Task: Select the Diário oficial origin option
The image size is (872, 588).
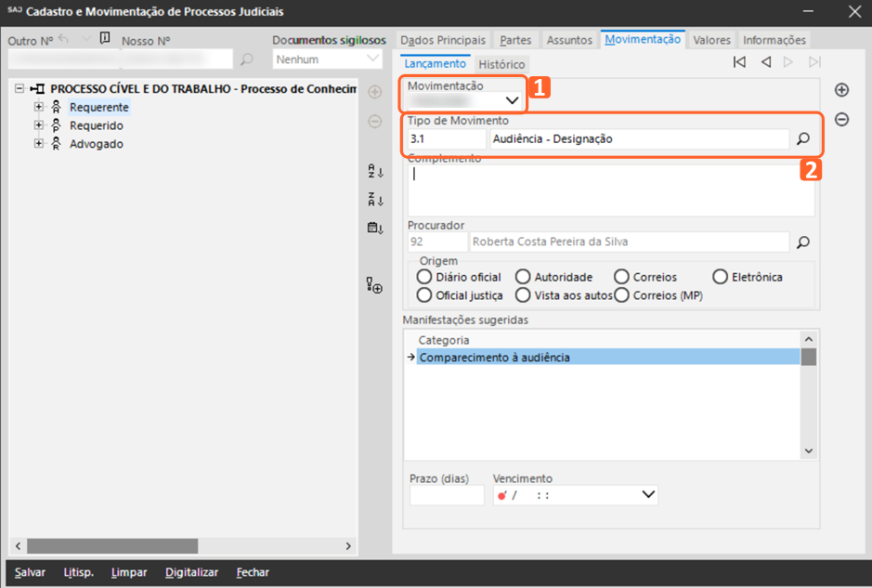Action: coord(424,277)
